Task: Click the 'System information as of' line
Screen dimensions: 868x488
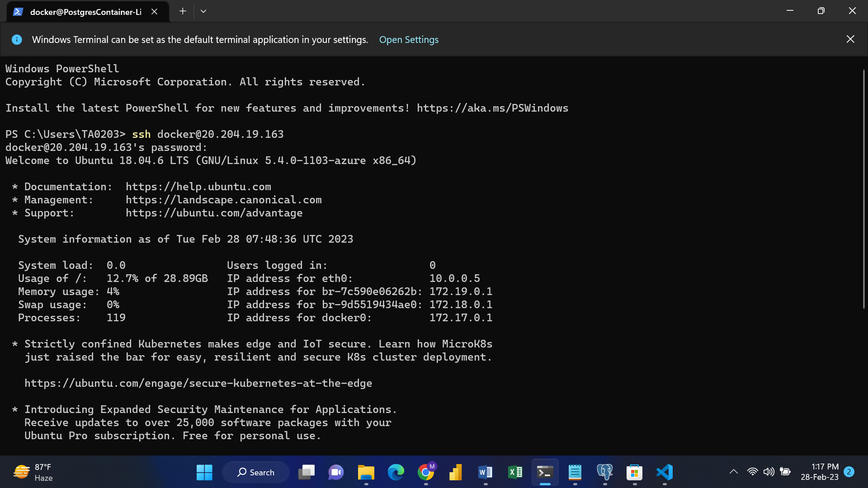Action: pos(186,239)
